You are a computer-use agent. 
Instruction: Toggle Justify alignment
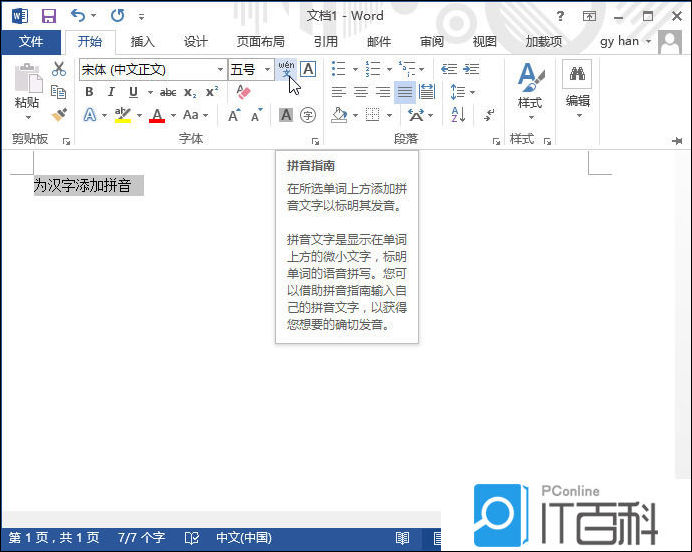(405, 92)
